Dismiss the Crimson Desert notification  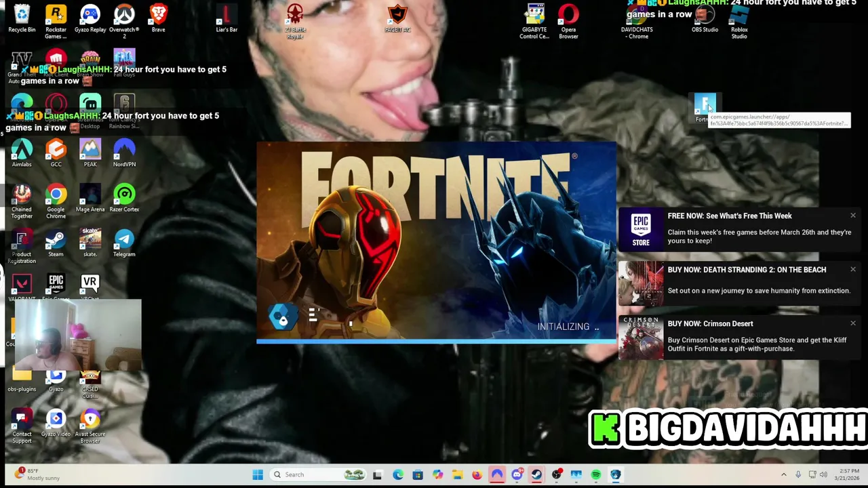tap(852, 323)
